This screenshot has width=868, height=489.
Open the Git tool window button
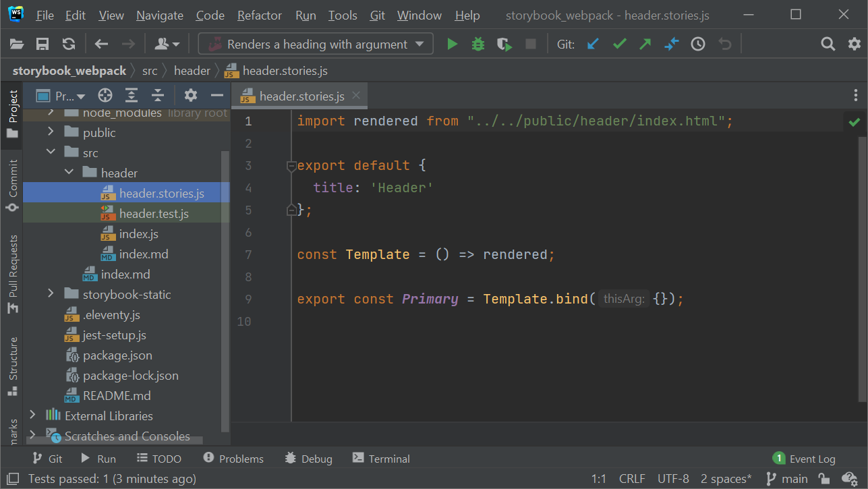[47, 459]
